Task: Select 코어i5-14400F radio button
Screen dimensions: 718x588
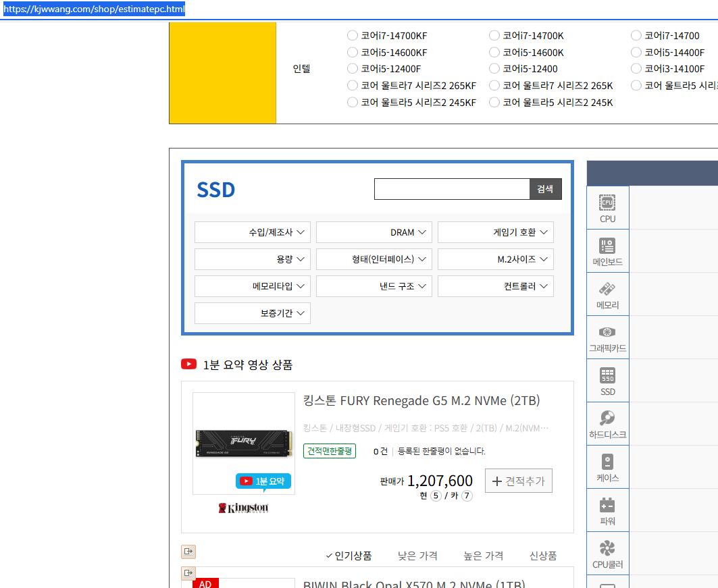Action: pos(636,52)
